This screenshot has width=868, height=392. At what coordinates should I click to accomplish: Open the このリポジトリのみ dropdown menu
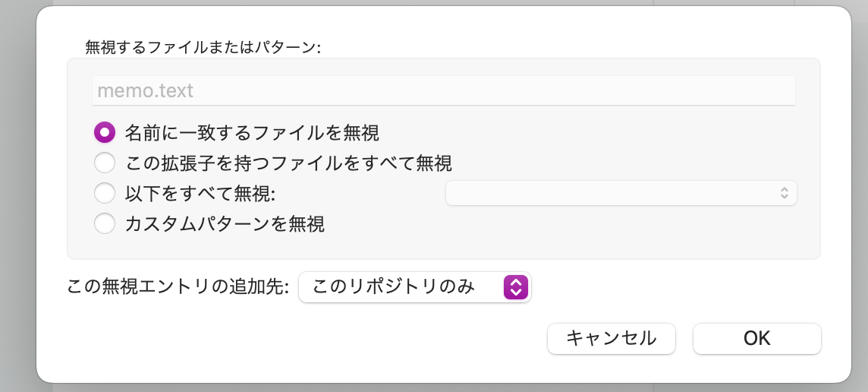(x=414, y=286)
